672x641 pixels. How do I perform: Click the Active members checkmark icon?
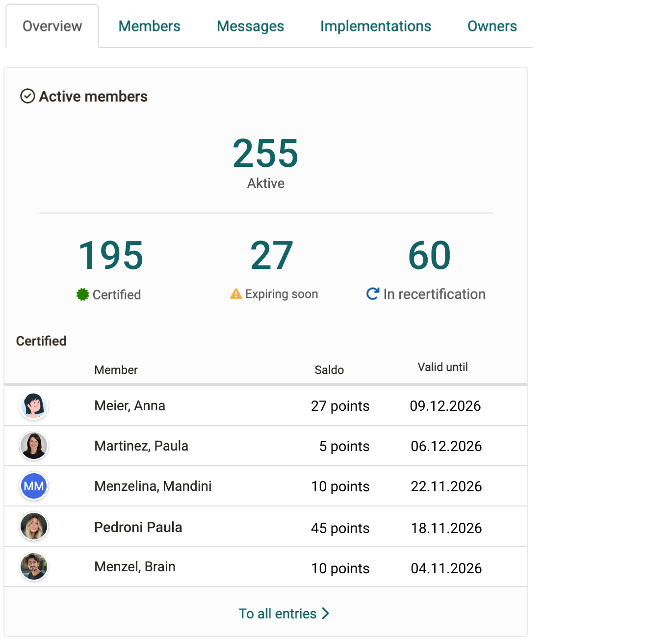coord(28,96)
